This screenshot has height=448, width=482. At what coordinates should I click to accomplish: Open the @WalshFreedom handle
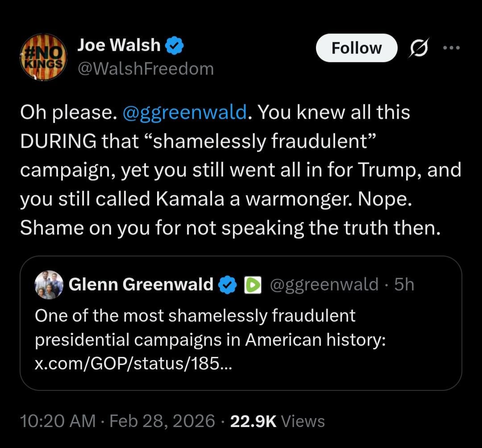pos(145,68)
